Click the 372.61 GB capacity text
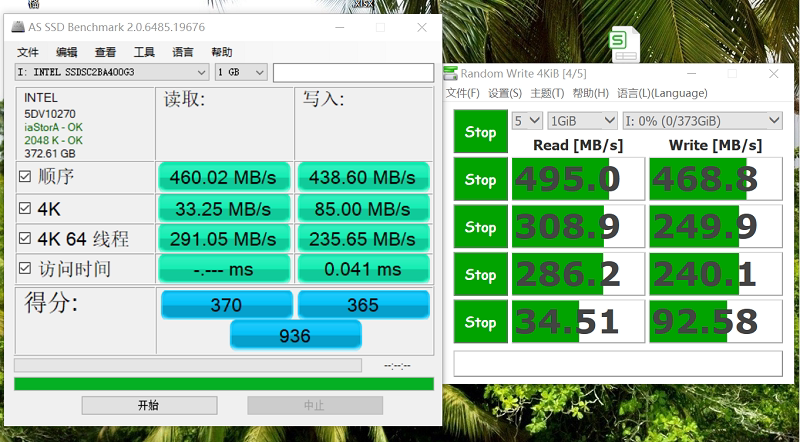This screenshot has height=442, width=800. tap(49, 153)
